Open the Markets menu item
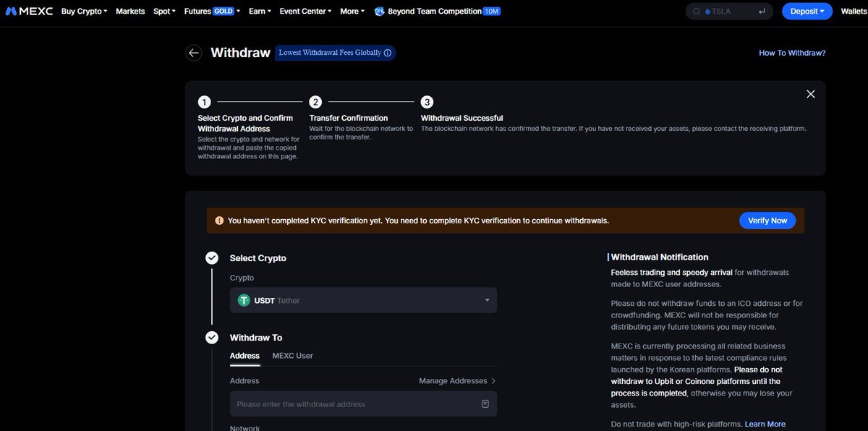 coord(130,12)
